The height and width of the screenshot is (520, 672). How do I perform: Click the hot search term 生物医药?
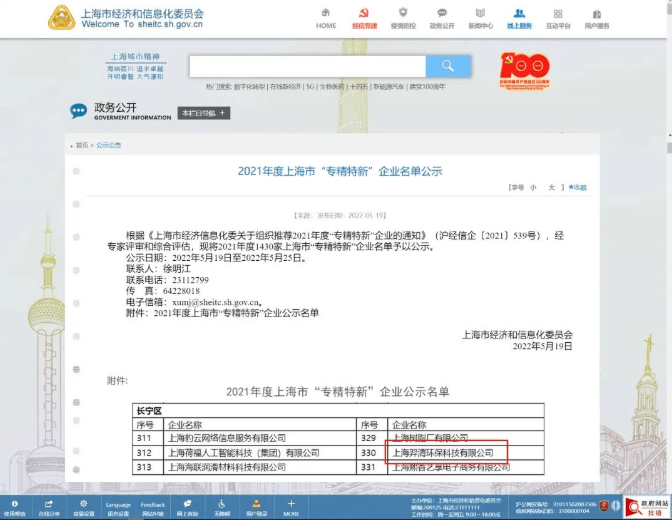(331, 87)
